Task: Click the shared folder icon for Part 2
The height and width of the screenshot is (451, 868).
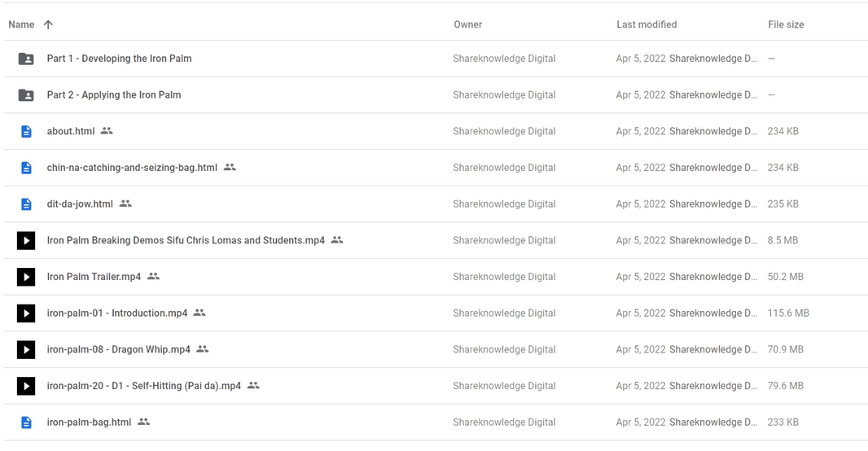Action: coord(26,95)
